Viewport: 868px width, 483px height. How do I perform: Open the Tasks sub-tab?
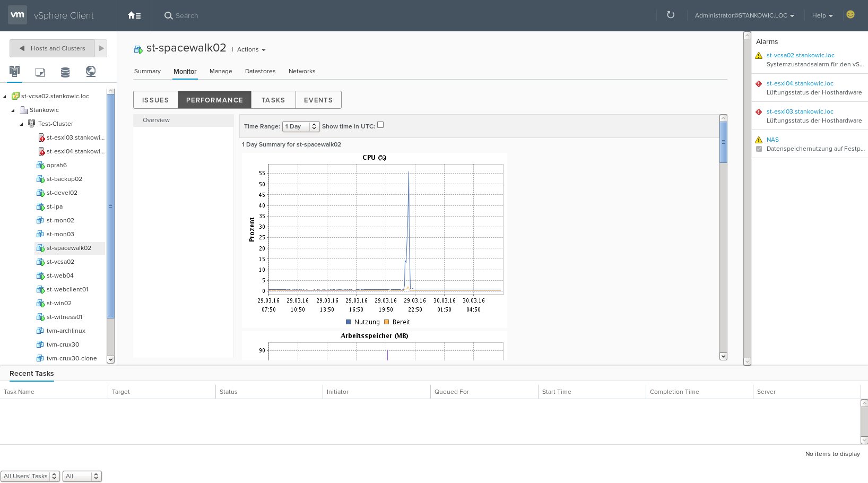click(273, 100)
